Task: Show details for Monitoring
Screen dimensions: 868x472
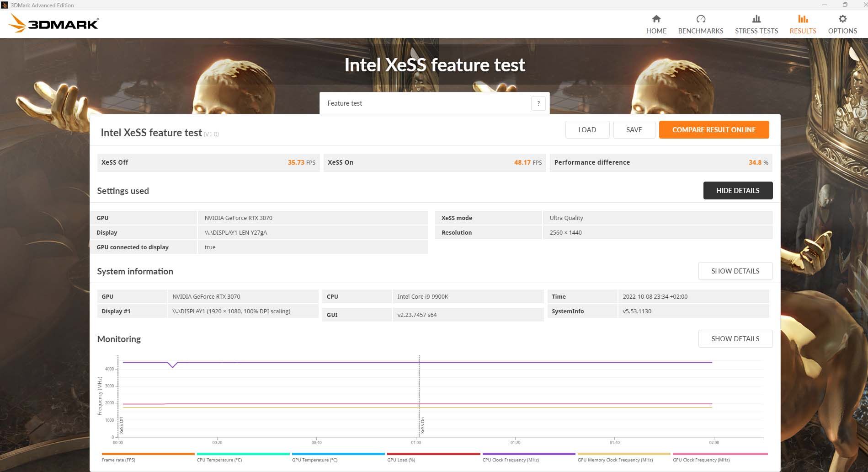Action: [735, 338]
